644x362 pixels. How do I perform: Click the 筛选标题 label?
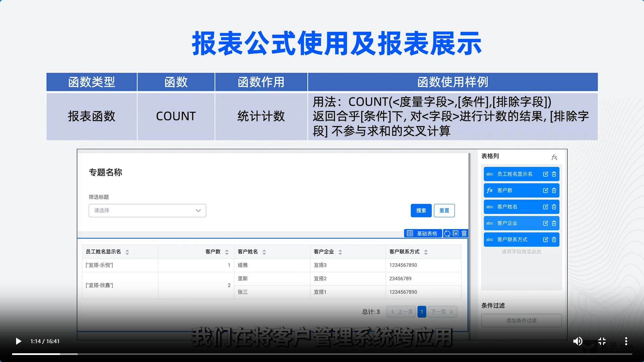pos(99,197)
